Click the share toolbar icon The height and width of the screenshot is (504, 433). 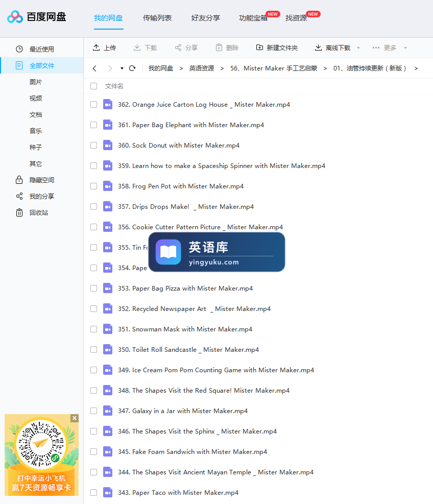[x=178, y=47]
